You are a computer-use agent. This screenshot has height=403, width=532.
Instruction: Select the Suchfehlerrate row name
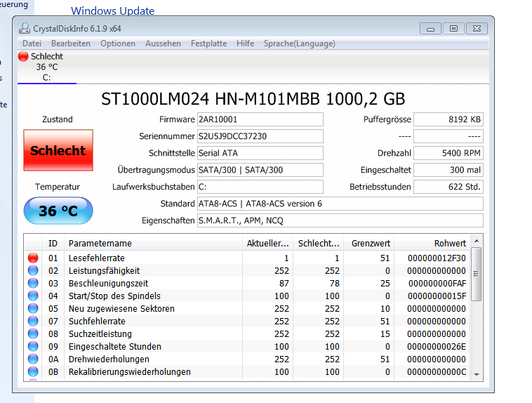coord(97,321)
